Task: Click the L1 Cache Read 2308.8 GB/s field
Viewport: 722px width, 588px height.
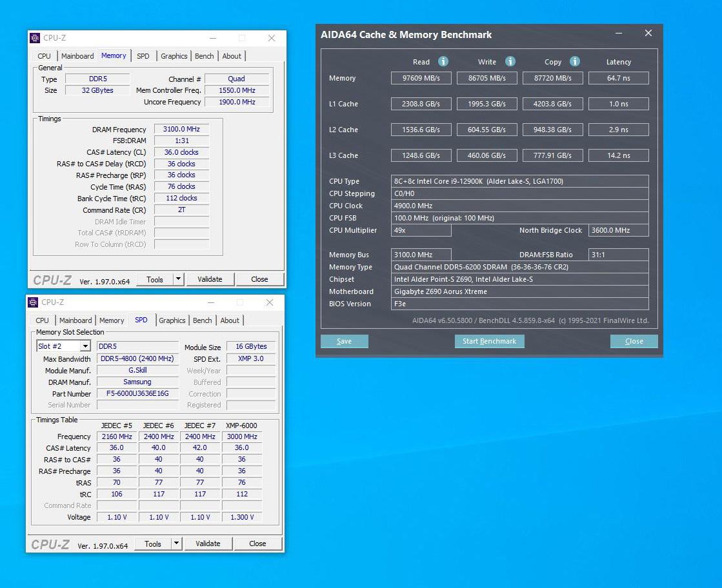Action: [x=421, y=104]
